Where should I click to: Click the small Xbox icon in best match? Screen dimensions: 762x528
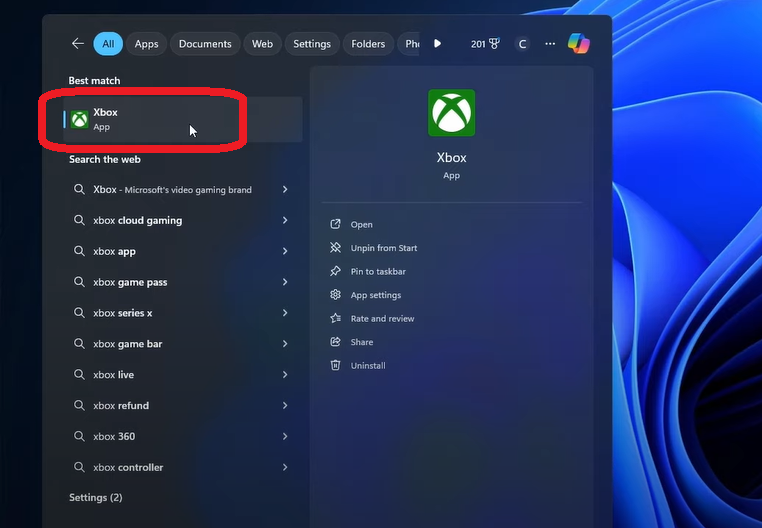point(80,120)
